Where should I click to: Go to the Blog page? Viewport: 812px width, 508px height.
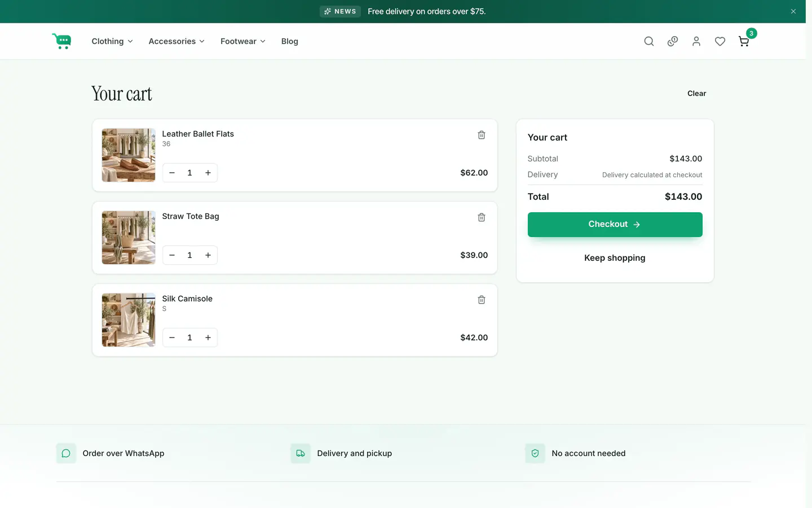(290, 41)
